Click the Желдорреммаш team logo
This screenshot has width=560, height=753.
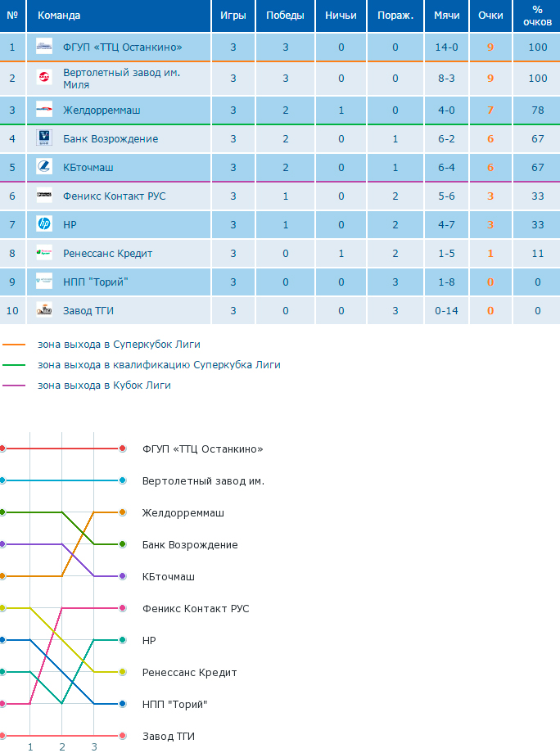[x=44, y=110]
